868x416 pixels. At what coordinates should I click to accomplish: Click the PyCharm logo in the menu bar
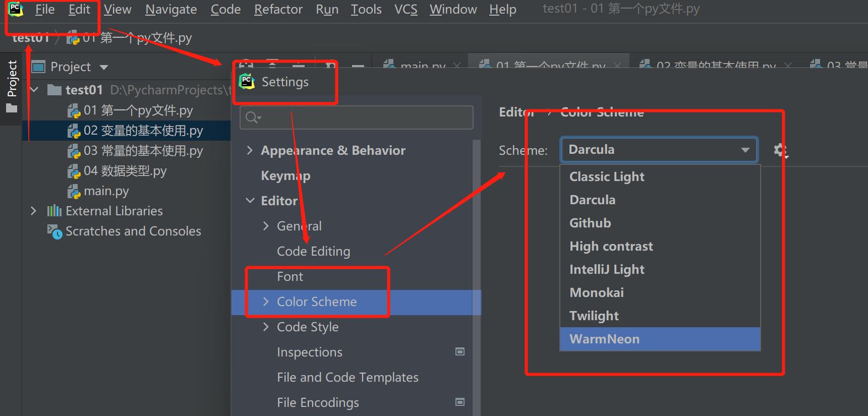(16, 9)
